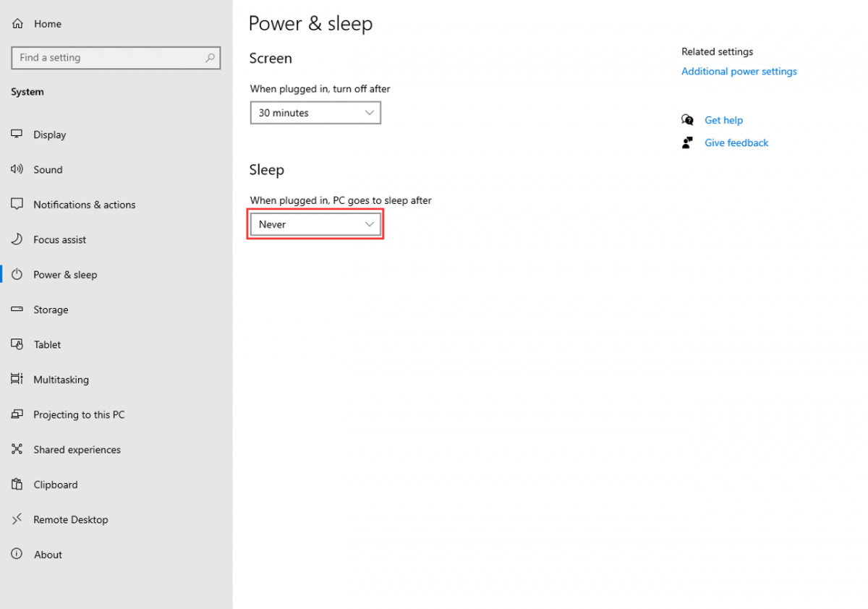
Task: Open Storage settings
Action: 51,310
